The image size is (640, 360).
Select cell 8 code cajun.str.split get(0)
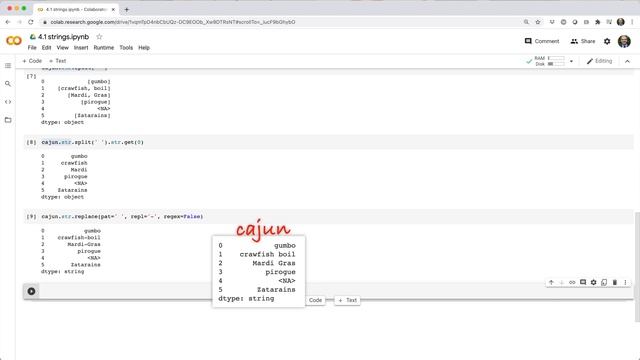[x=93, y=142]
